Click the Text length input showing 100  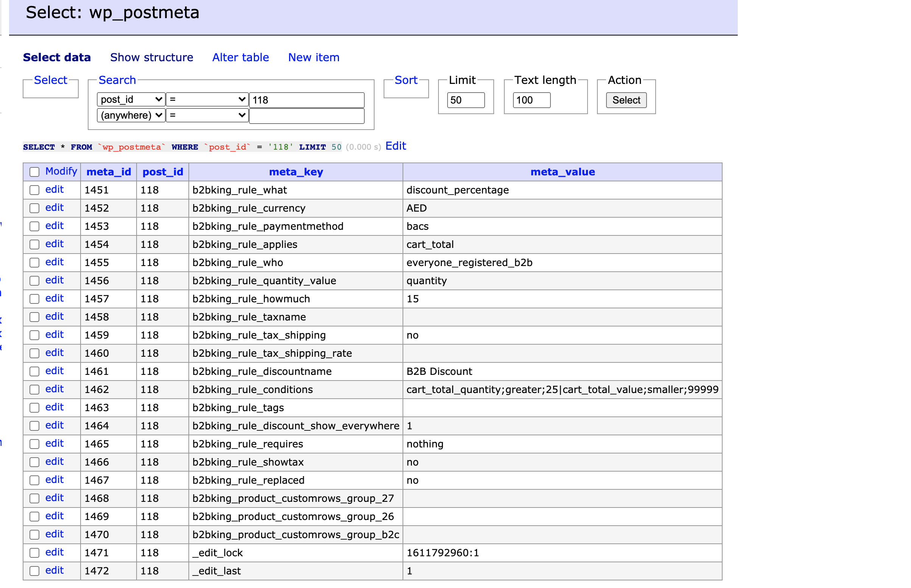[x=531, y=100]
